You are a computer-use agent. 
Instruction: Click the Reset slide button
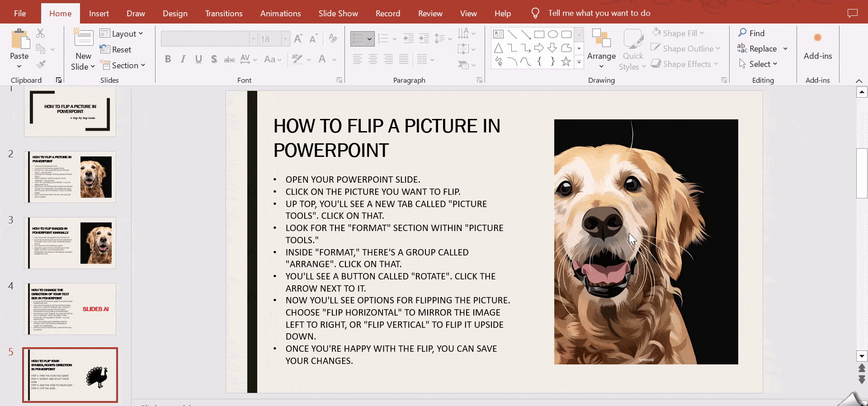point(116,50)
